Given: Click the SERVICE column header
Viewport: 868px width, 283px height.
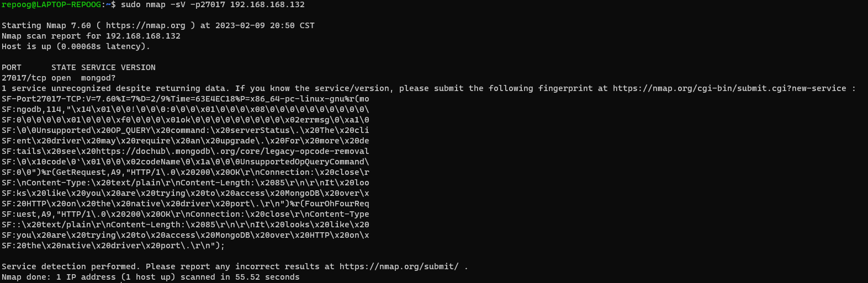Looking at the screenshot, I should [x=98, y=67].
